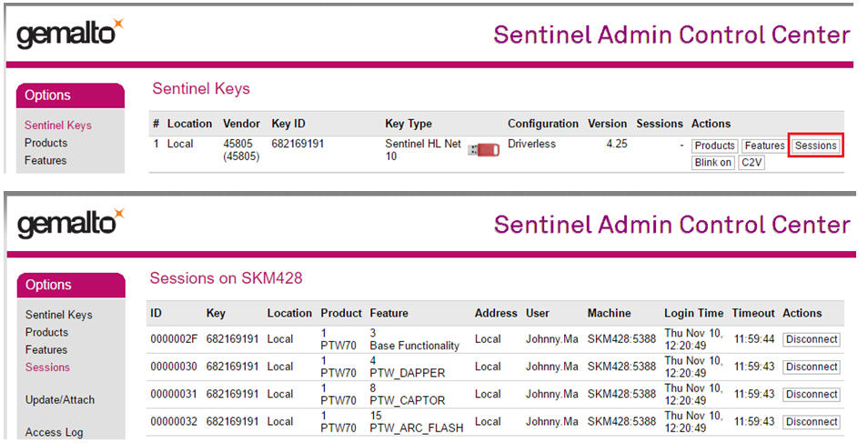Click the Gemalto logo in top panel
Viewport: 868px width, 444px height.
pyautogui.click(x=70, y=35)
